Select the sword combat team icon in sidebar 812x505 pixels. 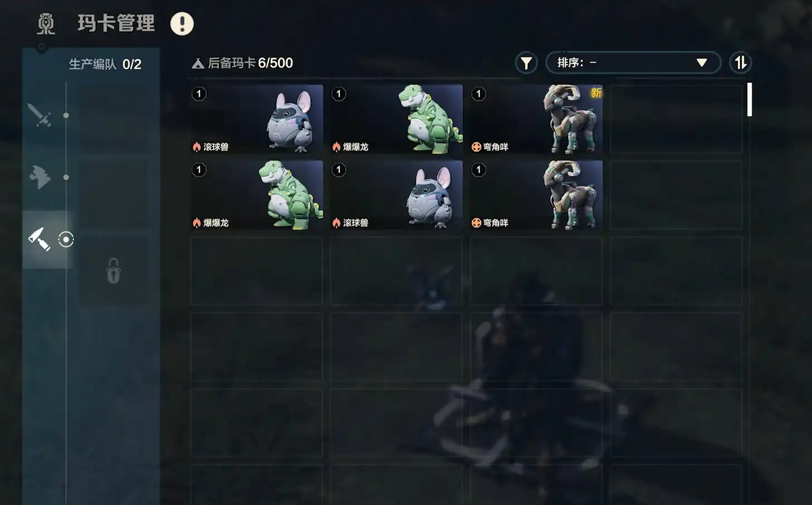pos(40,116)
